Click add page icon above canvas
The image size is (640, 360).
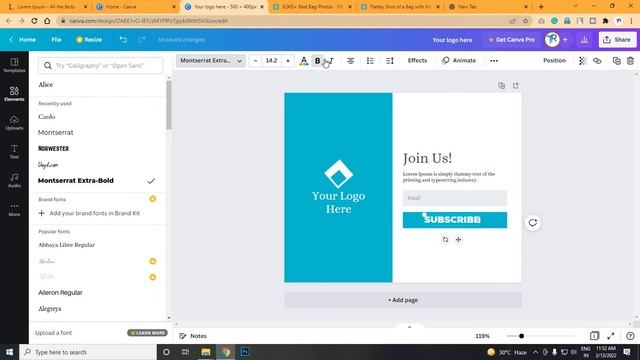pos(516,85)
